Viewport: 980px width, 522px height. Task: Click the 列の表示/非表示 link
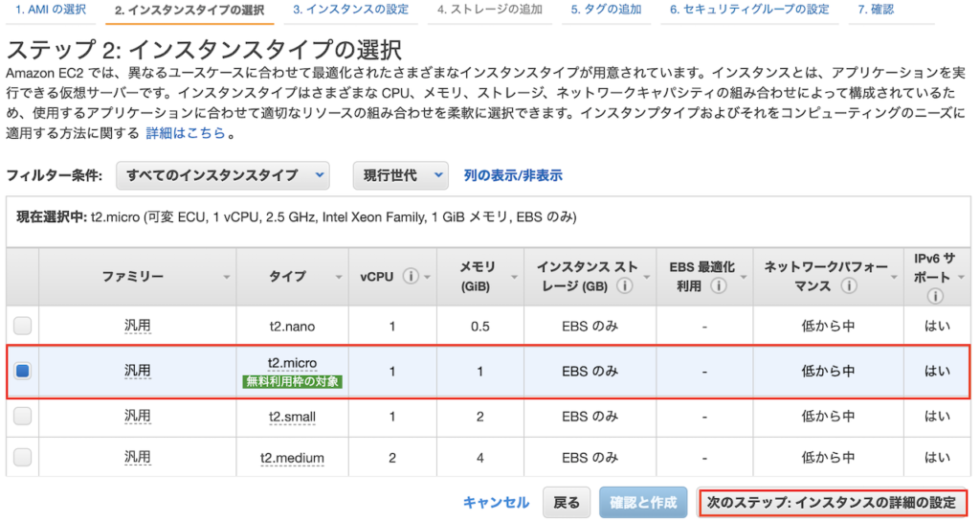513,175
